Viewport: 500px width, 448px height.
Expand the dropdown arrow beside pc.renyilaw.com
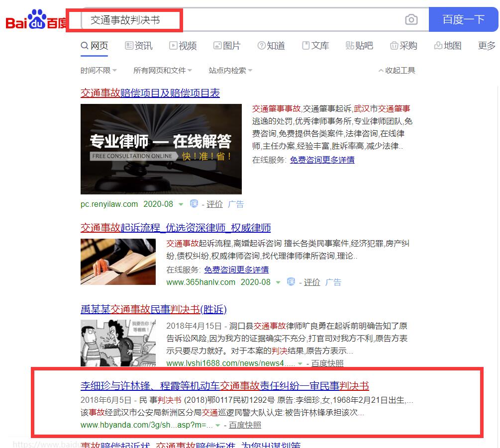click(x=181, y=204)
